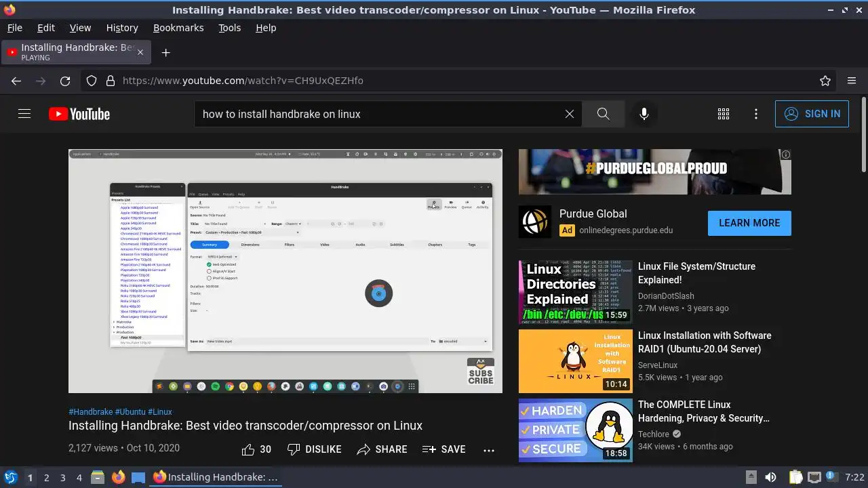Open the ServeLinux channel

[658, 365]
